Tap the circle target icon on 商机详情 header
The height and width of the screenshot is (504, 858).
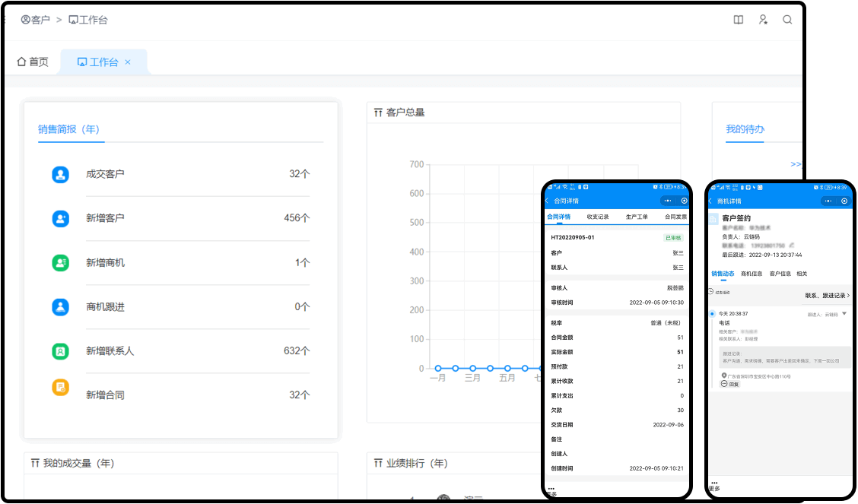844,201
